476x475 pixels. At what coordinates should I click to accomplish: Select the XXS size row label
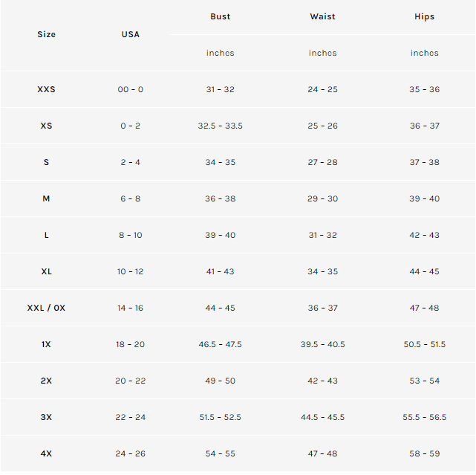46,89
